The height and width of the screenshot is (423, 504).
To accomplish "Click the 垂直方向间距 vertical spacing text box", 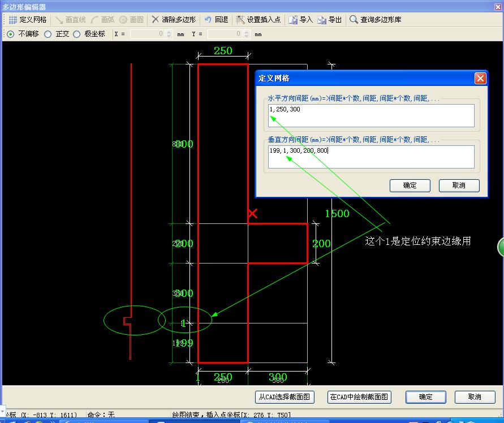I will 371,157.
